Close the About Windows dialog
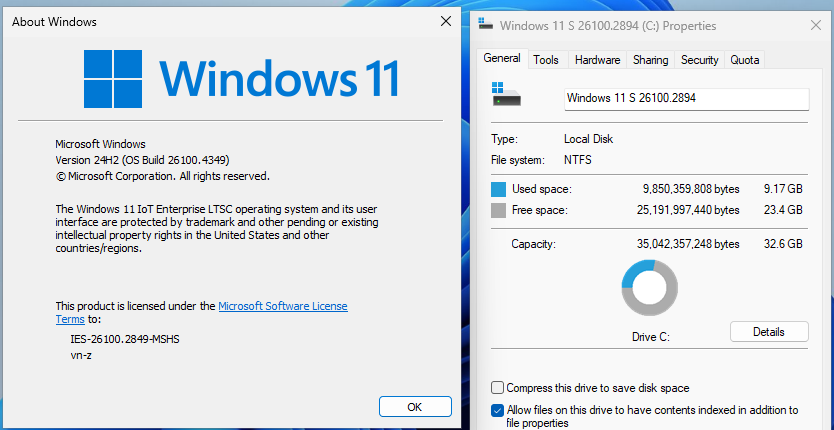834x430 pixels. (x=446, y=21)
